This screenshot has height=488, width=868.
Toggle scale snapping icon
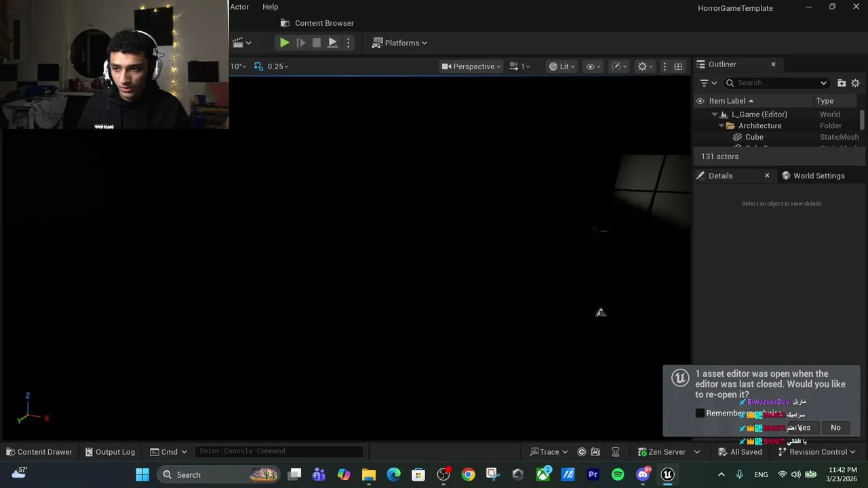tap(258, 66)
